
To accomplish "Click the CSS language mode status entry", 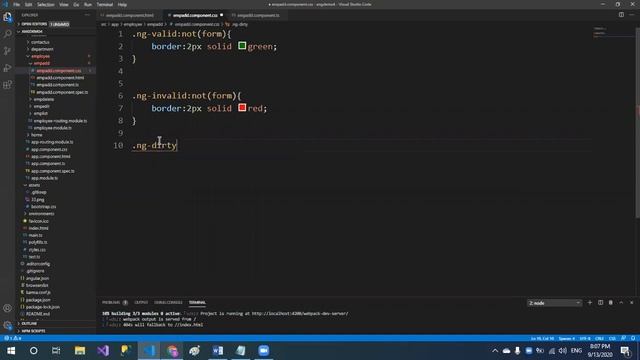I will pos(612,338).
